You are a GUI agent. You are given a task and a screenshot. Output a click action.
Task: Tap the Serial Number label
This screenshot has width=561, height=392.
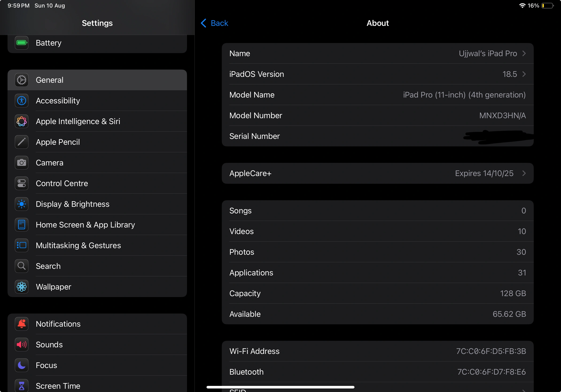[254, 136]
